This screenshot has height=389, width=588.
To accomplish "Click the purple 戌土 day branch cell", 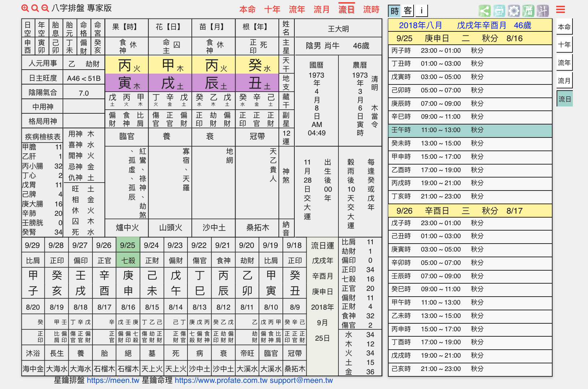I will click(170, 83).
